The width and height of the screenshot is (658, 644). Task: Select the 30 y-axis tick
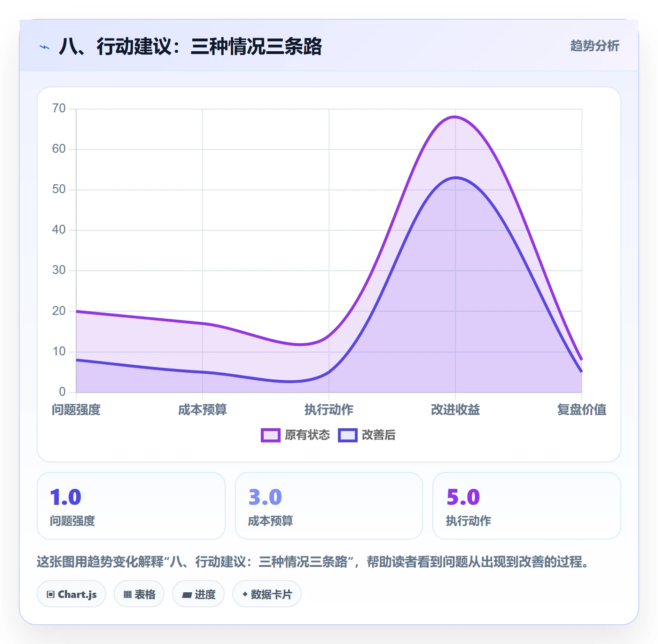click(x=59, y=270)
